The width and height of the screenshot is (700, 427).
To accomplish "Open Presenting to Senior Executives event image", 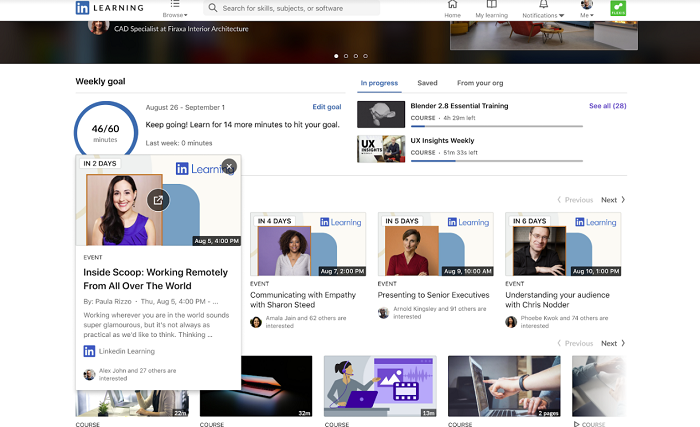I will tap(435, 244).
